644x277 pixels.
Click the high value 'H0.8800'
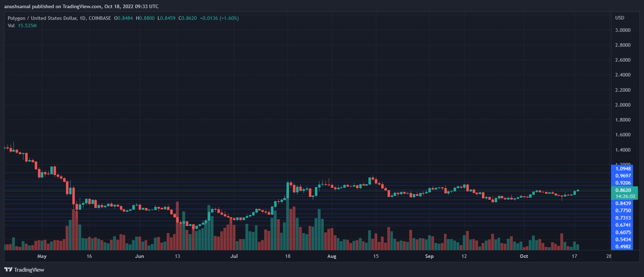(x=145, y=18)
